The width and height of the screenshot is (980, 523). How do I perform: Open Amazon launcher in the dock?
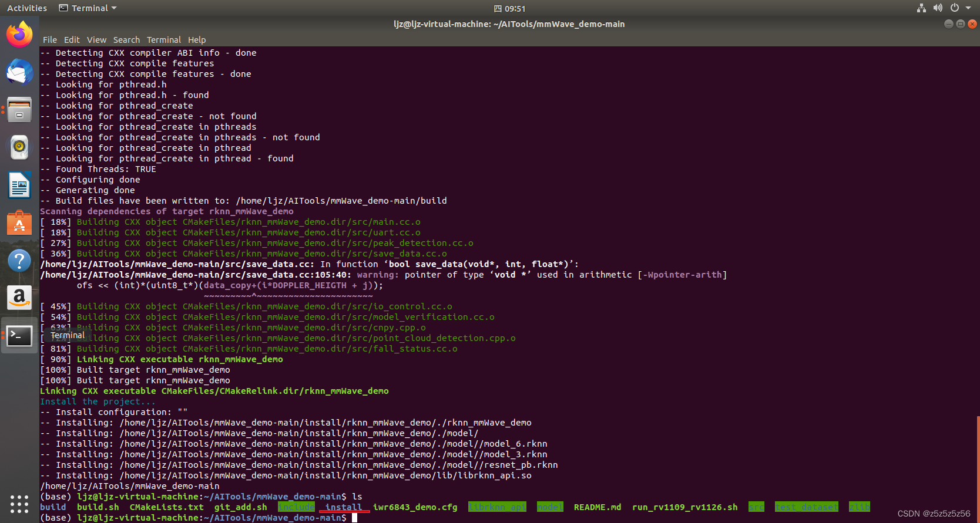coord(19,298)
